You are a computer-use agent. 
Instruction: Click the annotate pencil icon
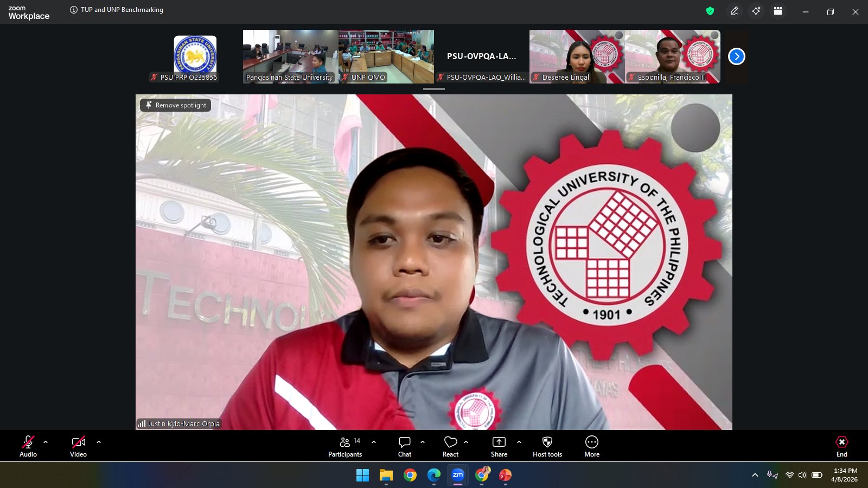pyautogui.click(x=734, y=11)
